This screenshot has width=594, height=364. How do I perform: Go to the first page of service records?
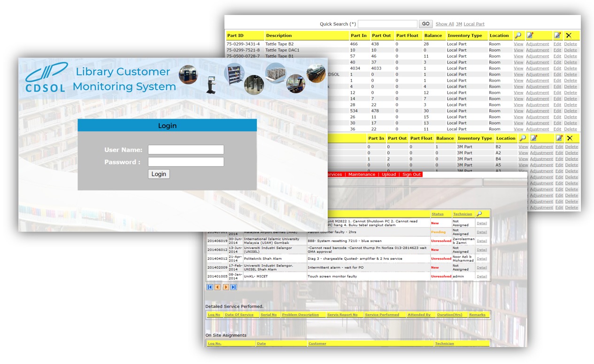point(210,287)
